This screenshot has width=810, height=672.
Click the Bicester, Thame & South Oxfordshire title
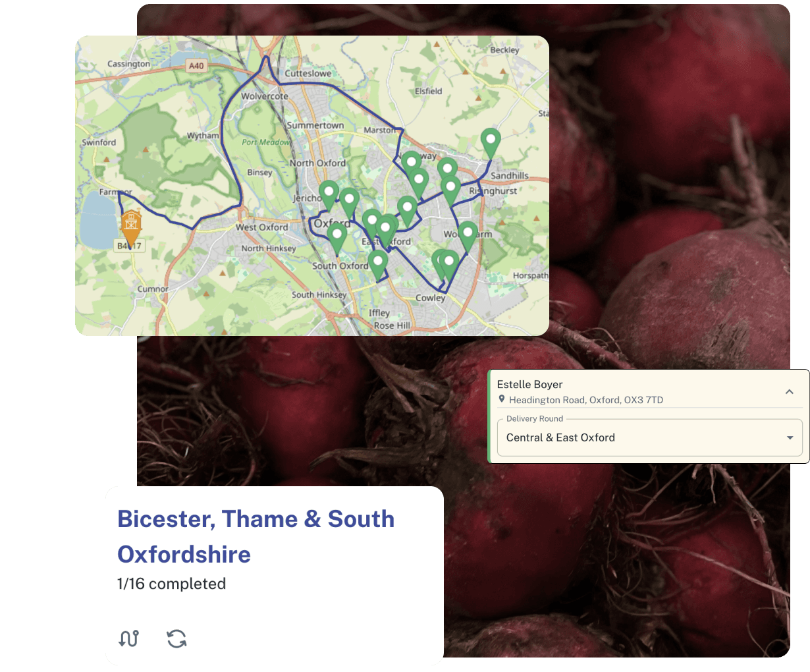(256, 536)
